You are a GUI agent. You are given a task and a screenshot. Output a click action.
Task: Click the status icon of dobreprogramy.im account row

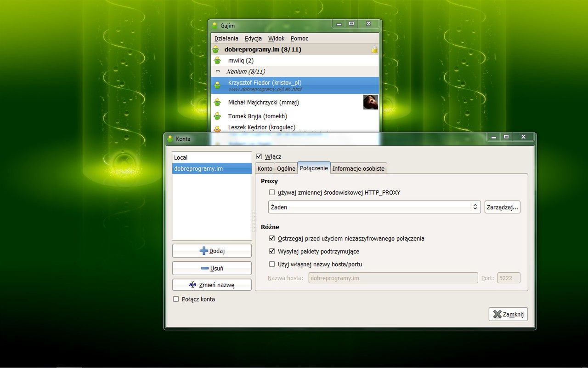pos(215,50)
